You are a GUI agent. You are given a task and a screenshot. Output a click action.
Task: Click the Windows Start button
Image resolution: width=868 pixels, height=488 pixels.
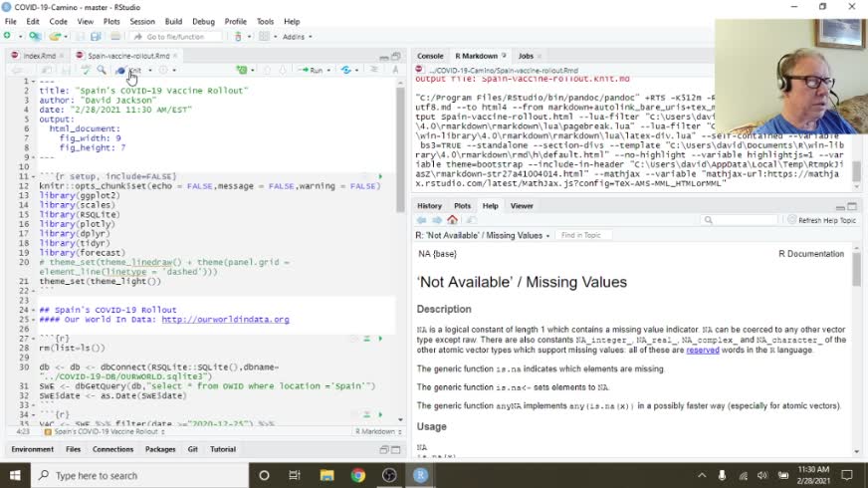click(15, 475)
